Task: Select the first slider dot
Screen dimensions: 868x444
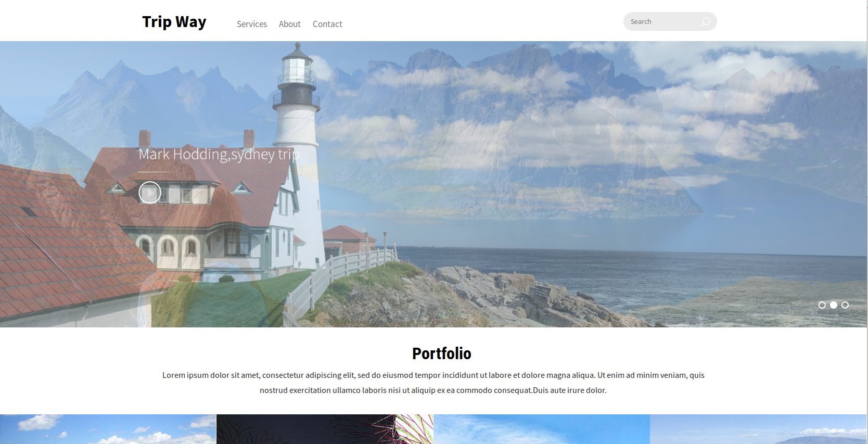Action: click(822, 305)
